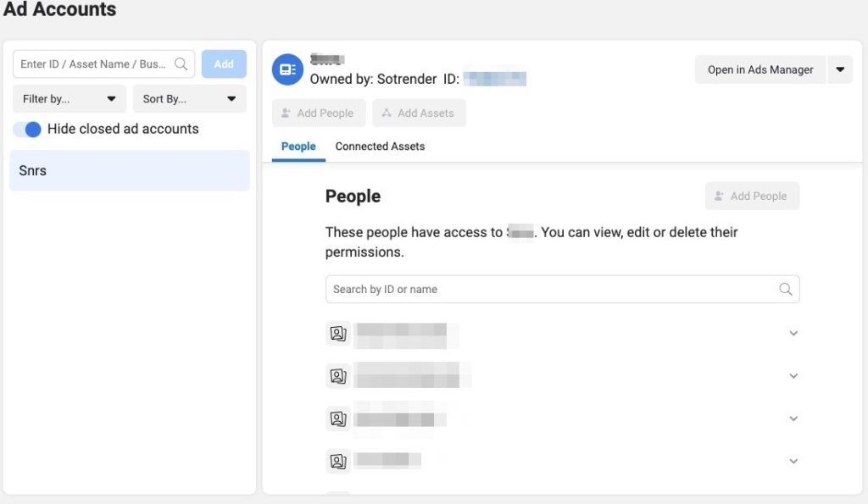Expand the fourth person's permissions chevron

point(793,461)
